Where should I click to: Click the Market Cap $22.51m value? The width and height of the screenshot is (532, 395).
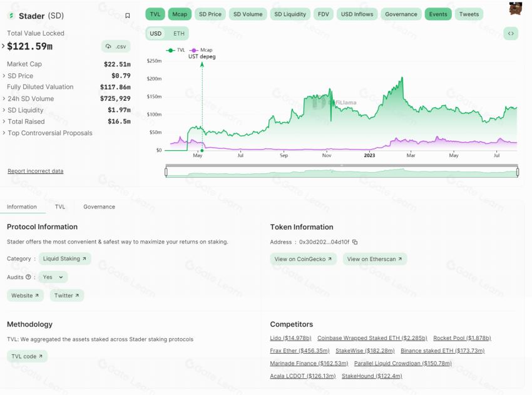(117, 64)
